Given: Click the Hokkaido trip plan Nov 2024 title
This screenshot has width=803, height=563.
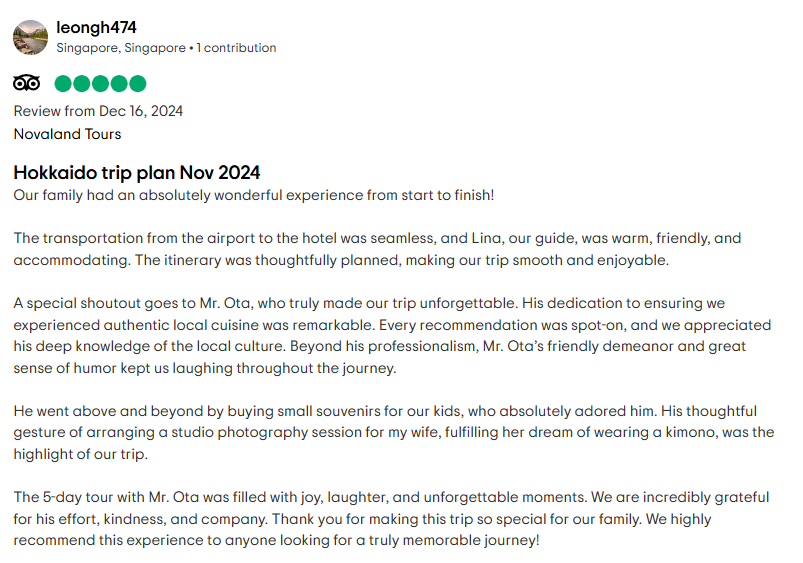Looking at the screenshot, I should click(137, 173).
